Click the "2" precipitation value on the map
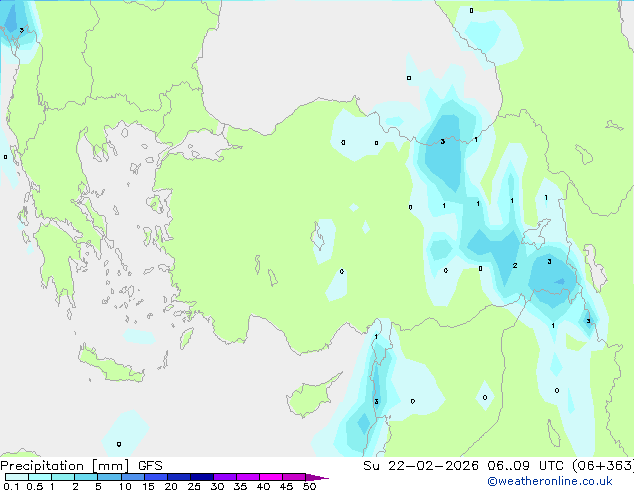 click(515, 266)
